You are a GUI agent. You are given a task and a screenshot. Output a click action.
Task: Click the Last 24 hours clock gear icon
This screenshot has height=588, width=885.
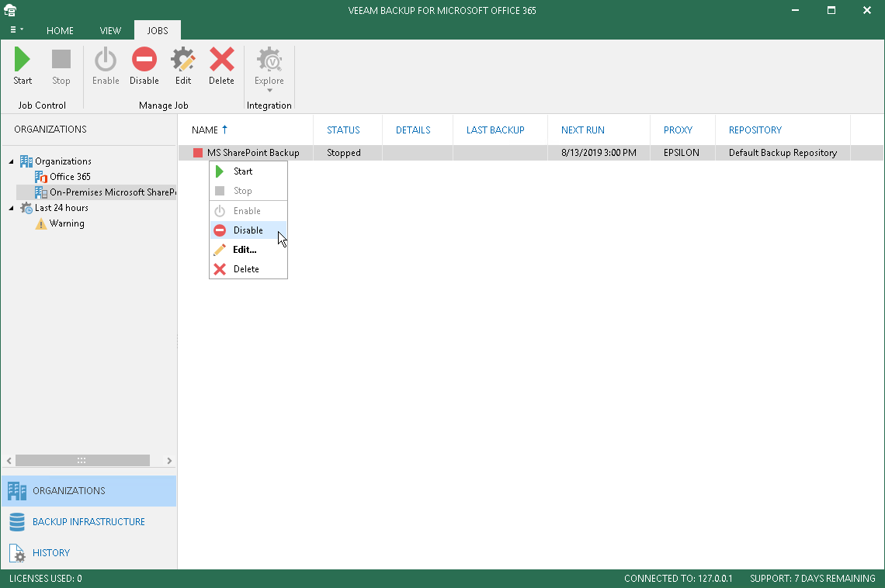click(26, 208)
